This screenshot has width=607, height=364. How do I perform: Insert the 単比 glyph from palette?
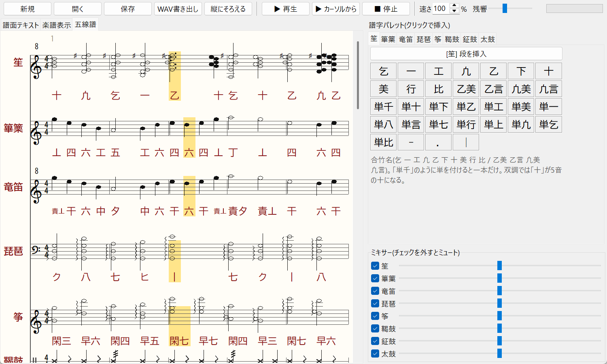(x=384, y=142)
